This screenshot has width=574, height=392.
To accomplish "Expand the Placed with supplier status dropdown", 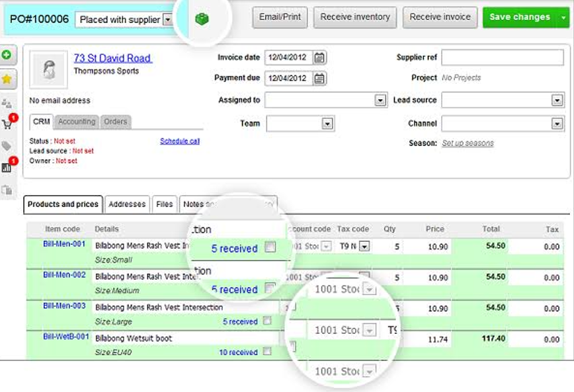I will tap(167, 20).
